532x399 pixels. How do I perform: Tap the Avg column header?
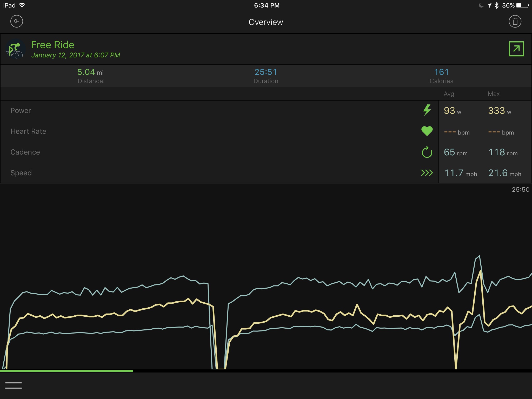click(x=449, y=94)
